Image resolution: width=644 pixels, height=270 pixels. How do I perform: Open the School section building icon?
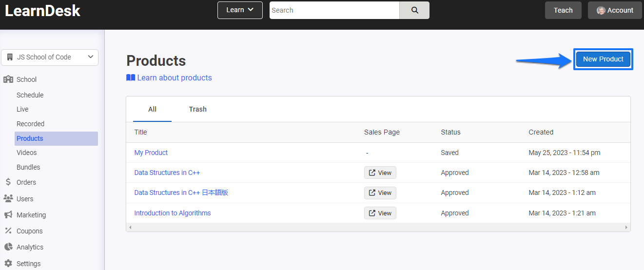click(x=8, y=79)
